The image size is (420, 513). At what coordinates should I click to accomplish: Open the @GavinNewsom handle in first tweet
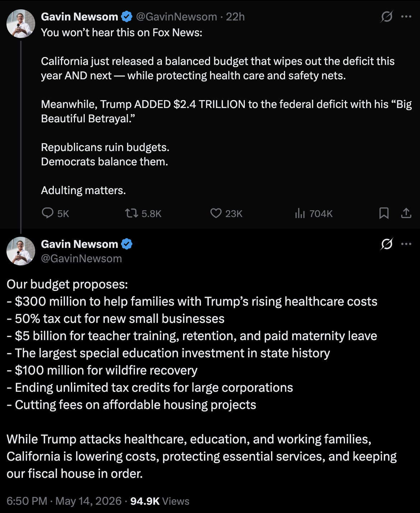tap(177, 17)
